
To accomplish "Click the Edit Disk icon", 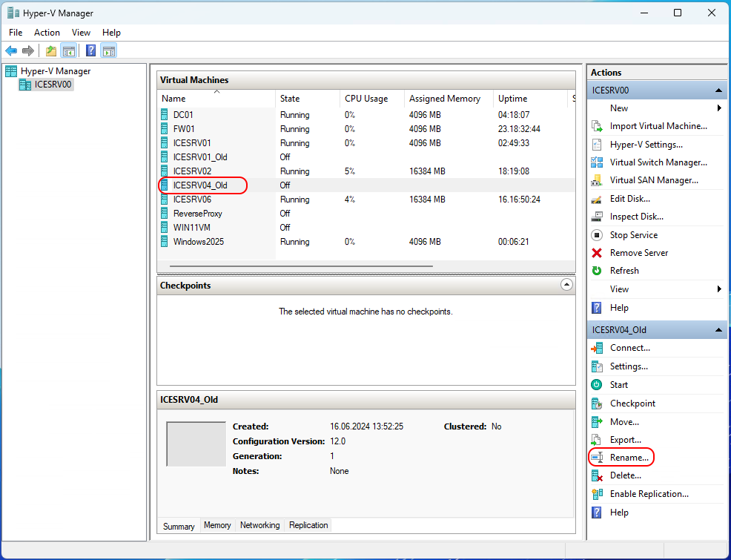I will tap(597, 199).
